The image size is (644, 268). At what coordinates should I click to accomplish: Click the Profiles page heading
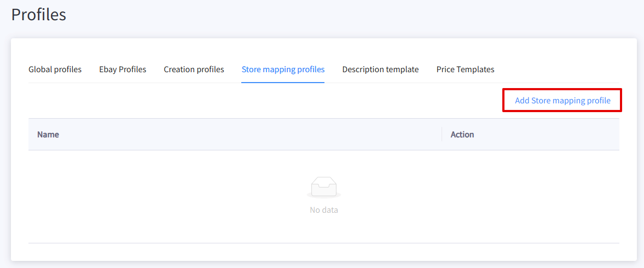[x=39, y=15]
